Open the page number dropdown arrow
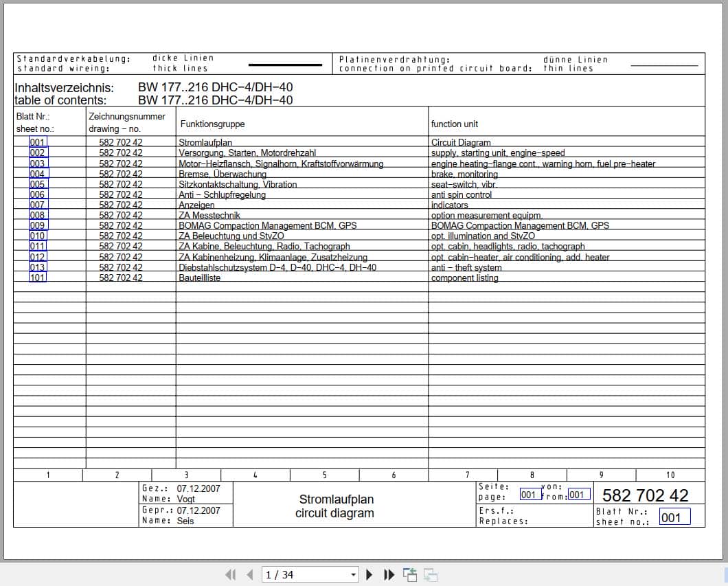Image resolution: width=728 pixels, height=586 pixels. [353, 575]
